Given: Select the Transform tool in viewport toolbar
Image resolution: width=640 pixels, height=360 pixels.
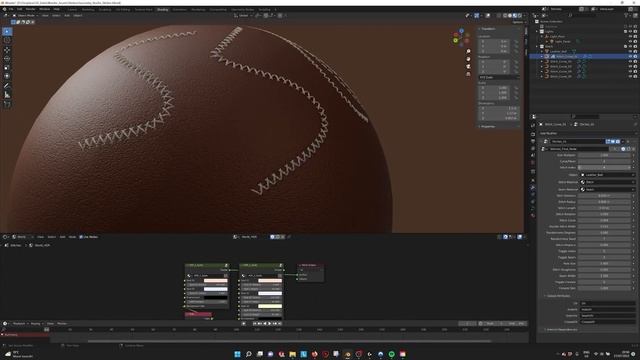Looking at the screenshot, I should click(7, 76).
